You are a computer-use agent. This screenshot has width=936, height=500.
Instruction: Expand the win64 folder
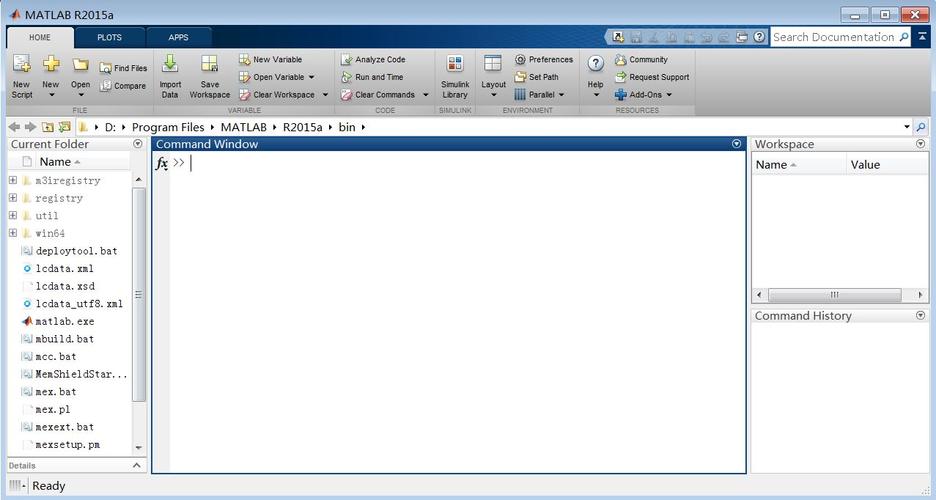pos(13,233)
